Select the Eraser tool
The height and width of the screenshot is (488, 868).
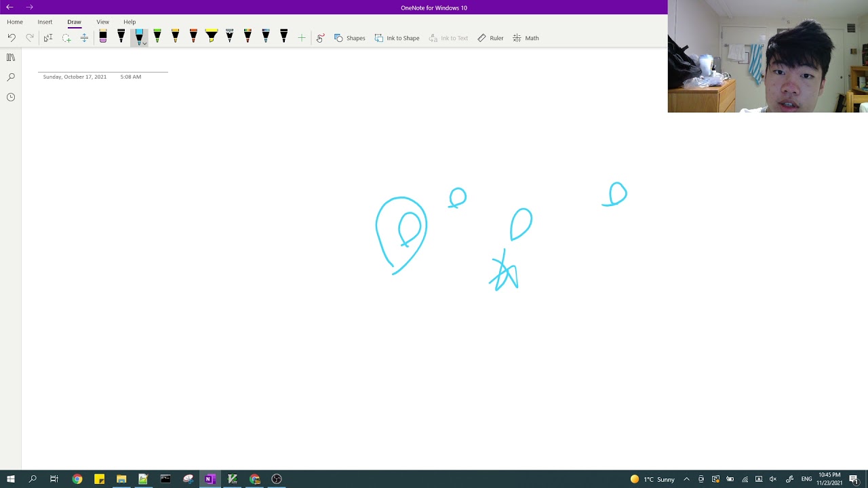pyautogui.click(x=103, y=37)
